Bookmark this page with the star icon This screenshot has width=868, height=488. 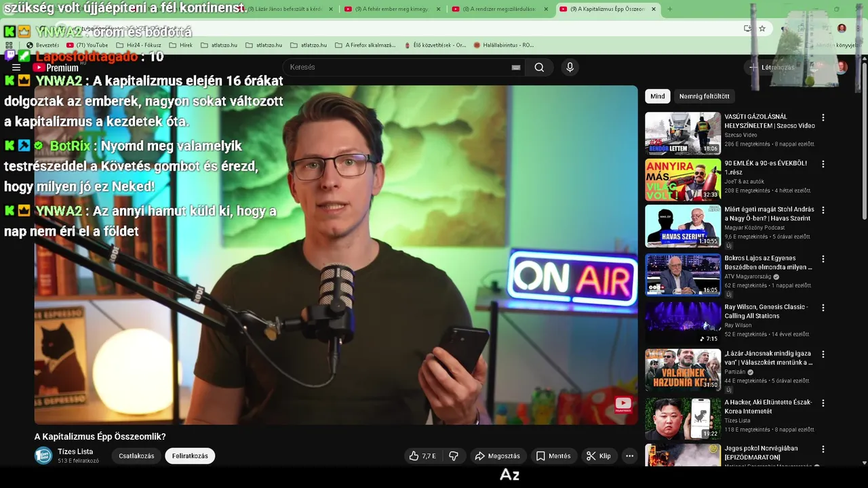(762, 28)
